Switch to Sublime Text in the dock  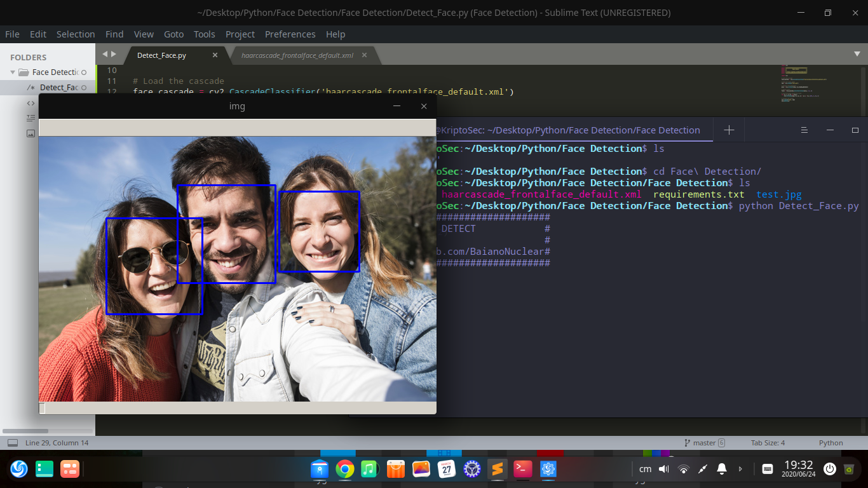[x=498, y=469]
